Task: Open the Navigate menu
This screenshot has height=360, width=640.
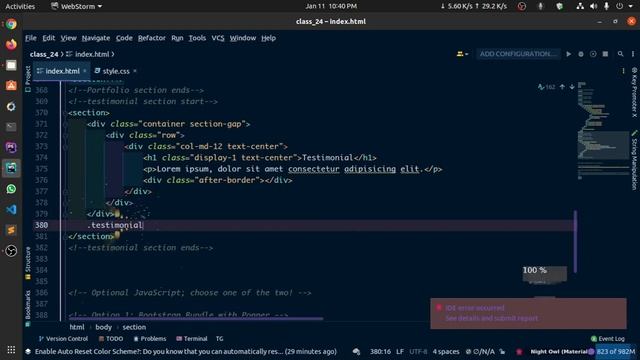Action: 96,38
